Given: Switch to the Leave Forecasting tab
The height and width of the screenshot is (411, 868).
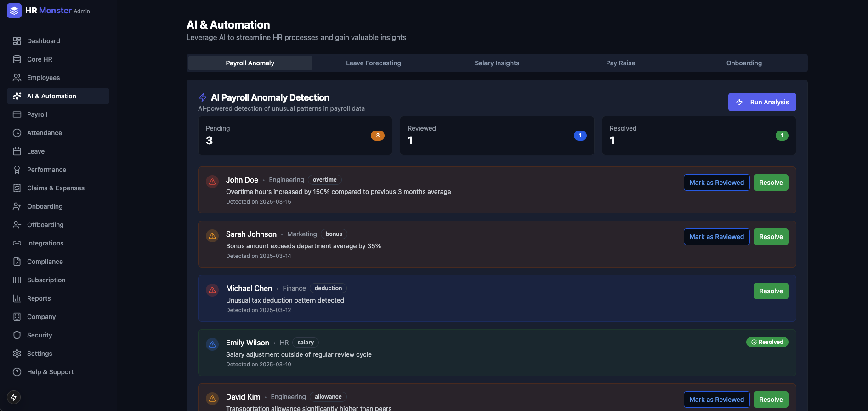Looking at the screenshot, I should [374, 63].
